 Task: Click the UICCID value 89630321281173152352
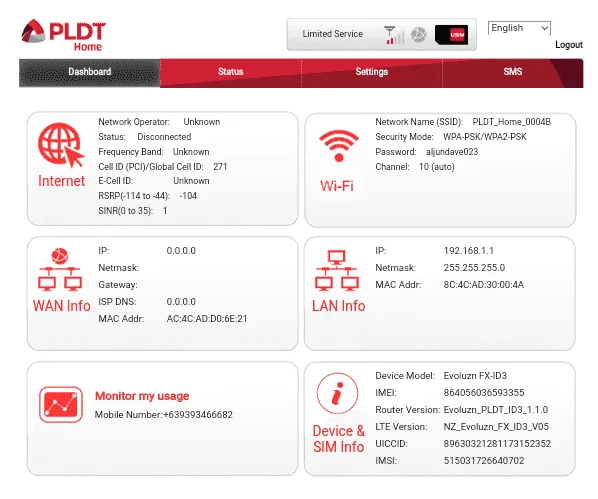pyautogui.click(x=497, y=444)
